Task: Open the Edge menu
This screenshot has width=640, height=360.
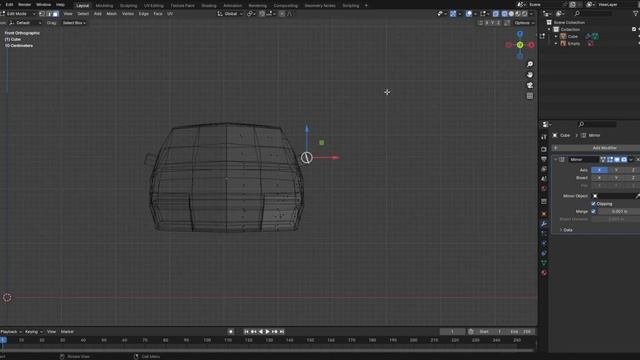Action: pyautogui.click(x=144, y=14)
